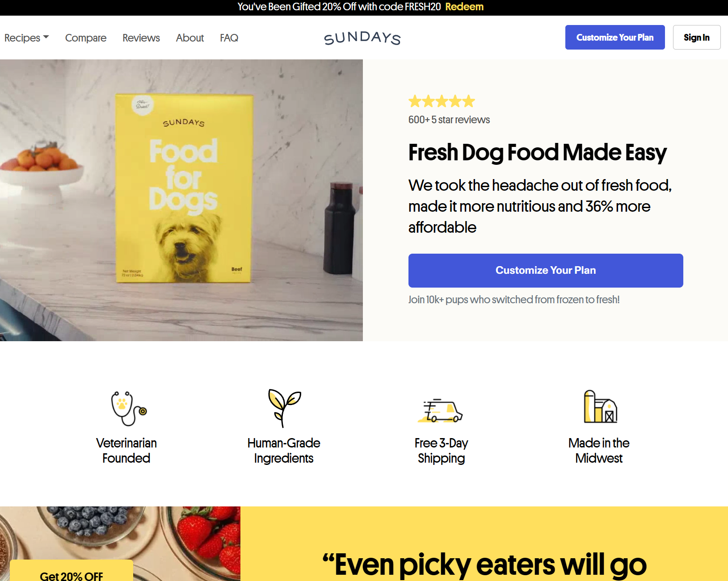Image resolution: width=728 pixels, height=581 pixels.
Task: Click the Sign In button
Action: pos(697,38)
